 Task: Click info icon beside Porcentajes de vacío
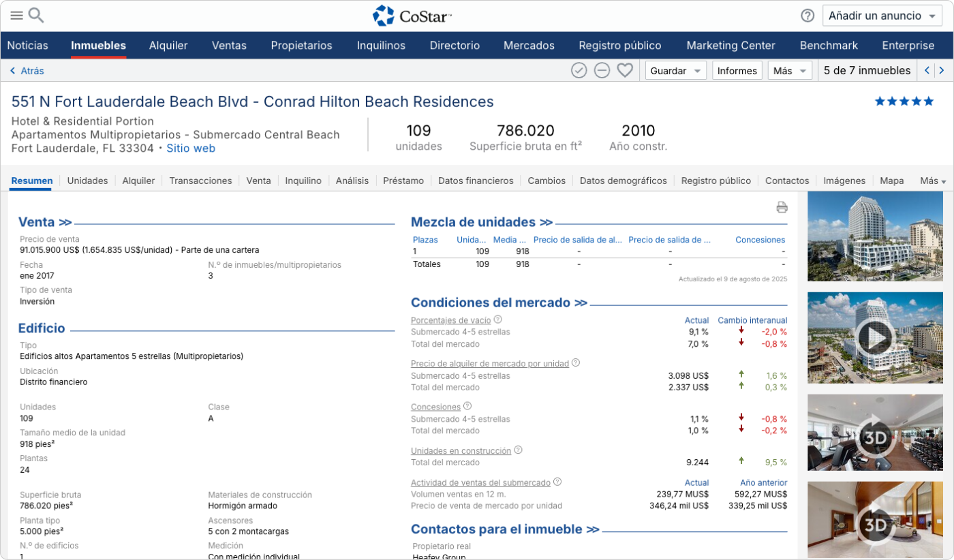(497, 320)
